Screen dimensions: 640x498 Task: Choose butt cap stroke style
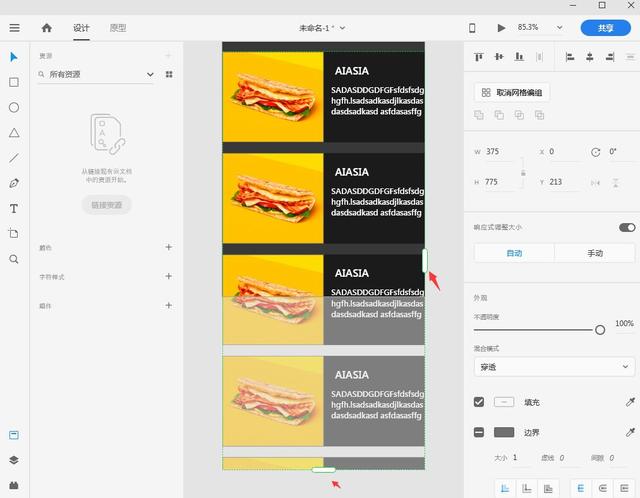(580, 488)
